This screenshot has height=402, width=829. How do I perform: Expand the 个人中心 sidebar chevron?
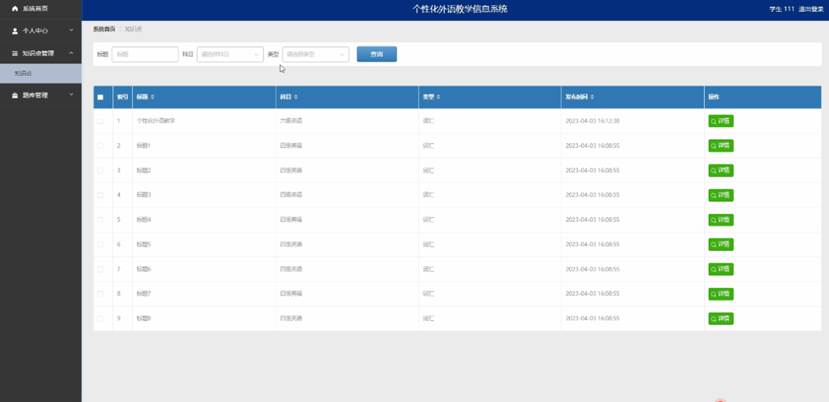coord(71,31)
